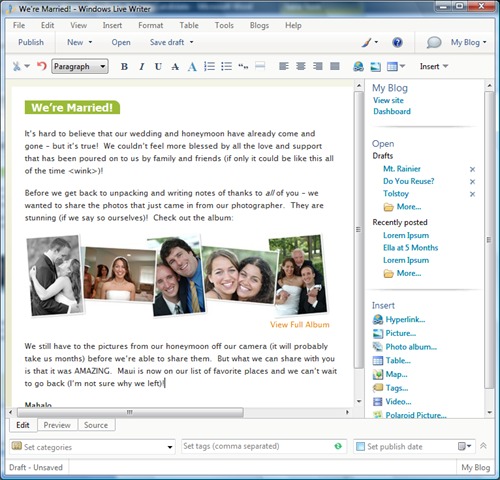Image resolution: width=500 pixels, height=480 pixels.
Task: Open the Format menu
Action: pos(151,25)
